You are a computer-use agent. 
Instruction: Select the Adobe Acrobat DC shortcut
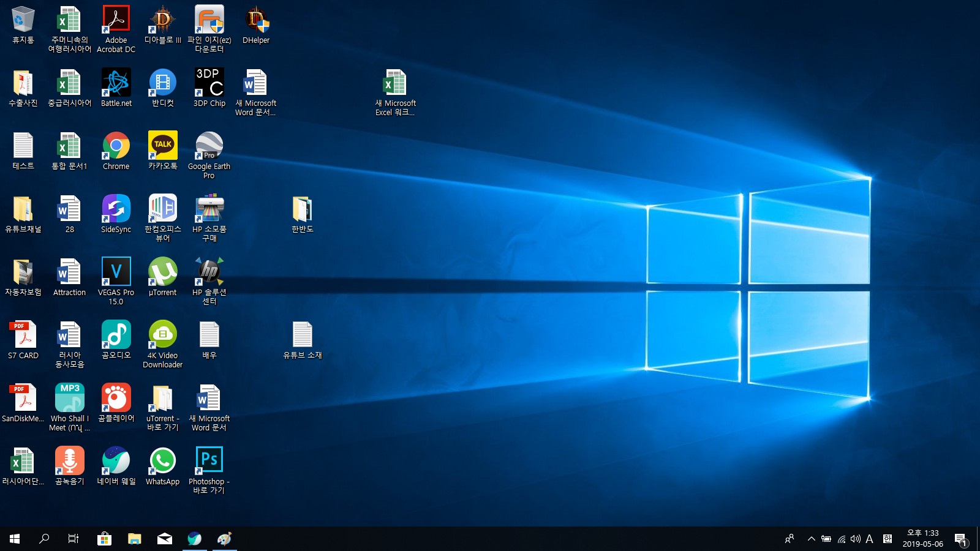[x=116, y=29]
